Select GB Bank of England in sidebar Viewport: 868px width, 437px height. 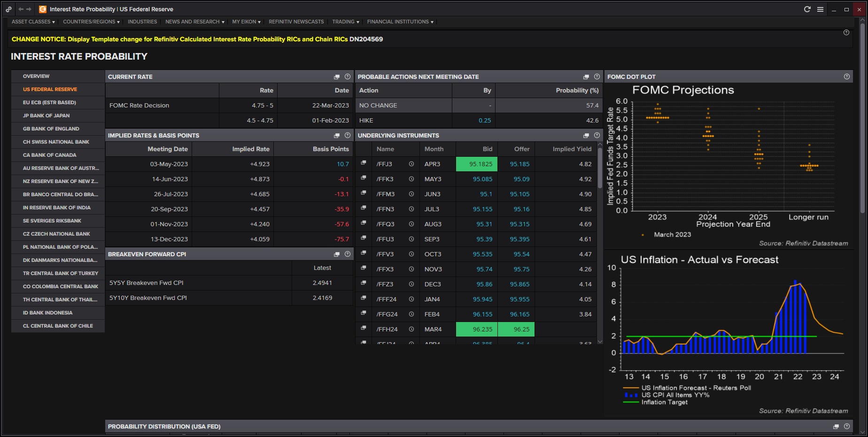[51, 129]
